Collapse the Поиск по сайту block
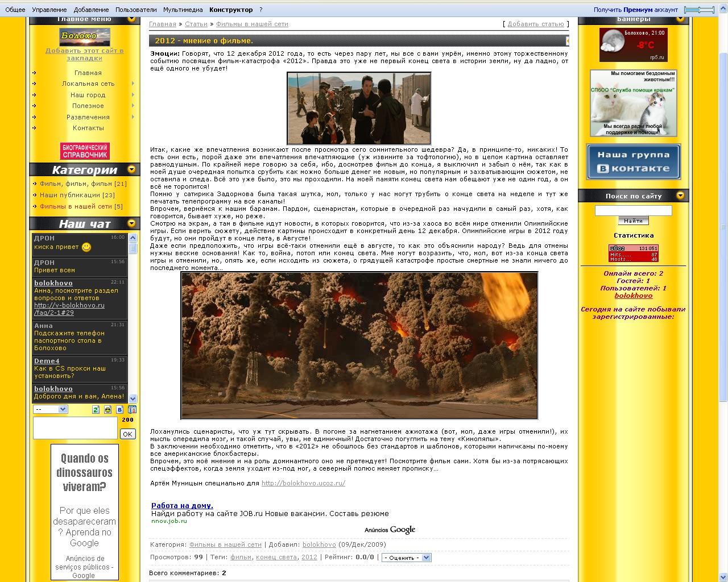 click(x=680, y=196)
